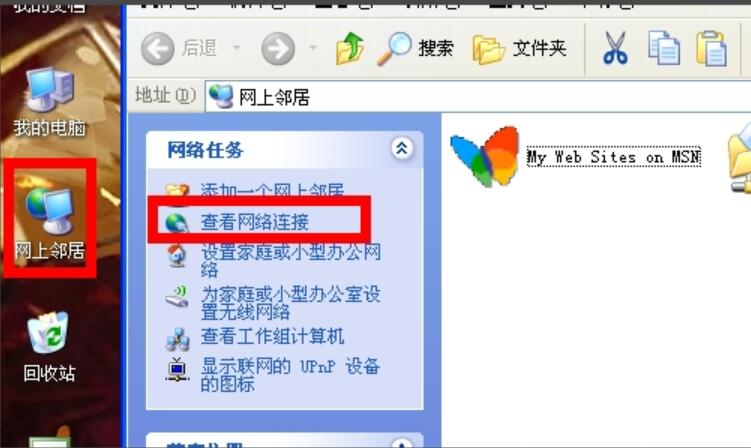Screen dimensions: 751x448
Task: Collapse the 网络任务 panel
Action: click(402, 148)
